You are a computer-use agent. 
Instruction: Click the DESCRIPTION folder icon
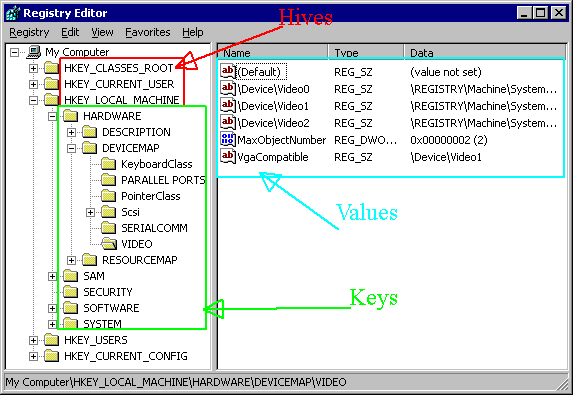point(90,132)
